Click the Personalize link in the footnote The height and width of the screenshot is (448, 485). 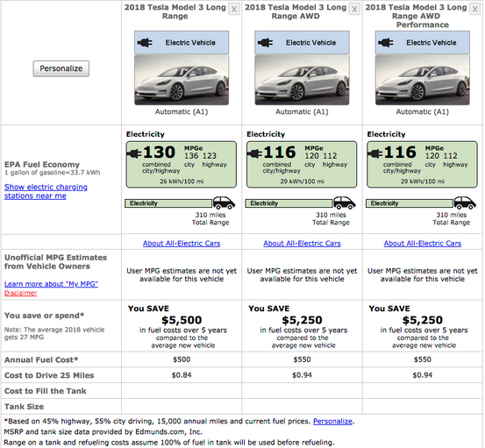click(x=332, y=421)
